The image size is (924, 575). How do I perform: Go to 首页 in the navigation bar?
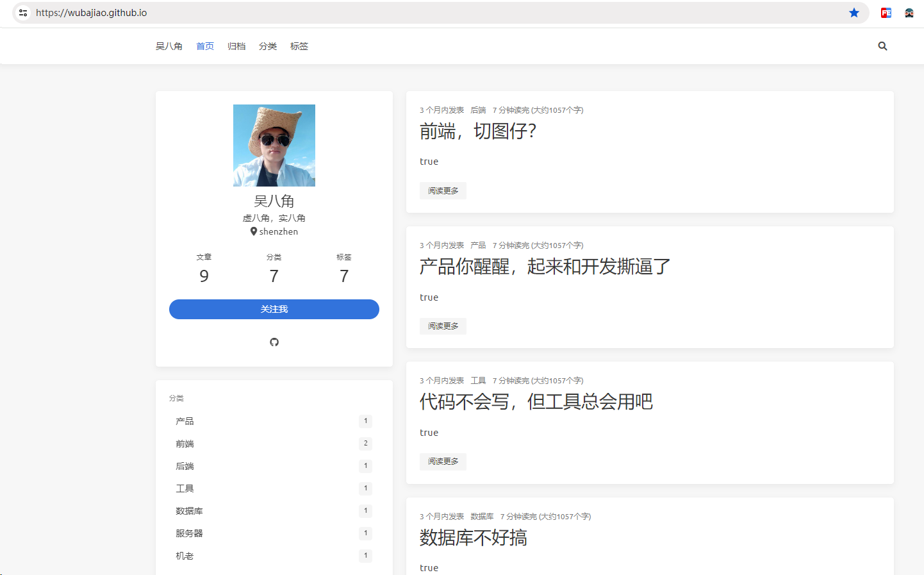click(205, 46)
